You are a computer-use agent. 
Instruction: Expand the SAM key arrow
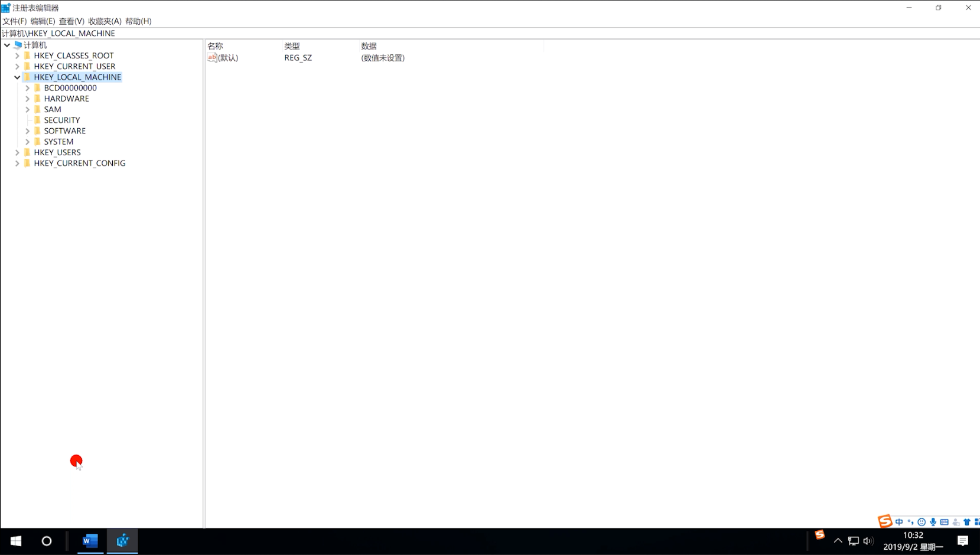click(x=27, y=109)
